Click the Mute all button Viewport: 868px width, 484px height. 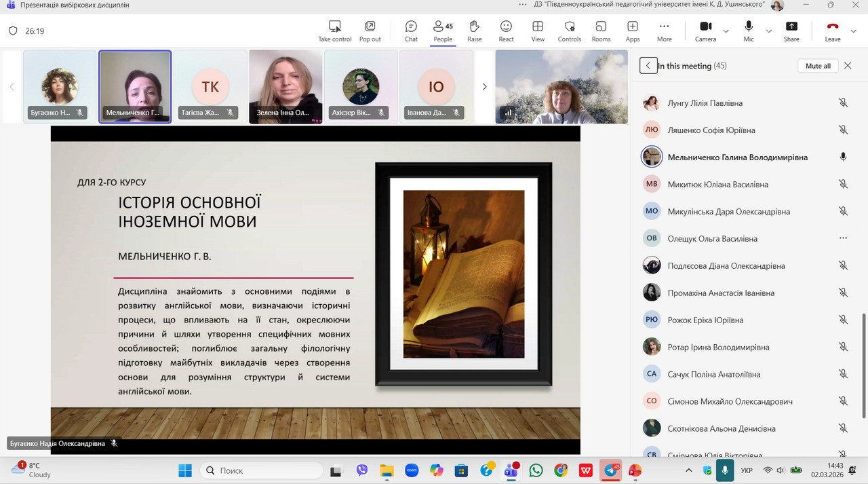coord(818,66)
